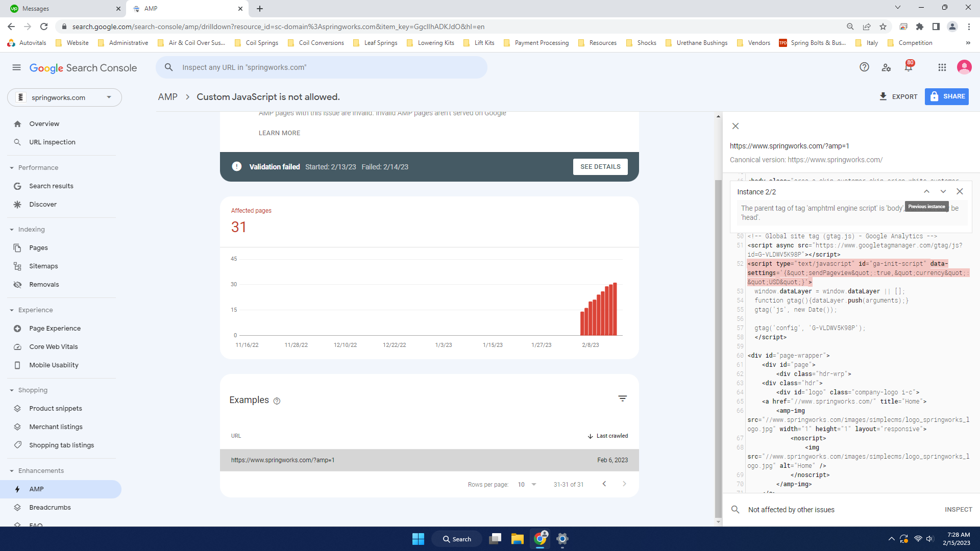Image resolution: width=980 pixels, height=551 pixels.
Task: Click the LEARN MORE link
Action: tap(279, 133)
